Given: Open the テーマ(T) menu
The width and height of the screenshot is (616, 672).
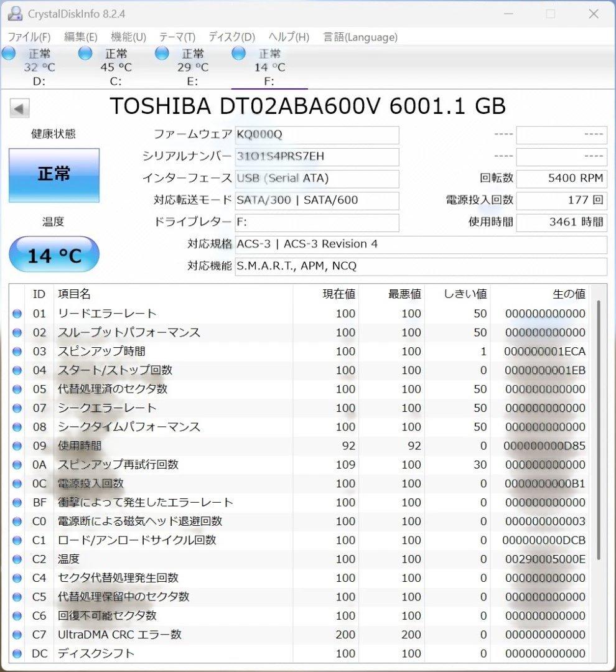Looking at the screenshot, I should click(x=176, y=37).
